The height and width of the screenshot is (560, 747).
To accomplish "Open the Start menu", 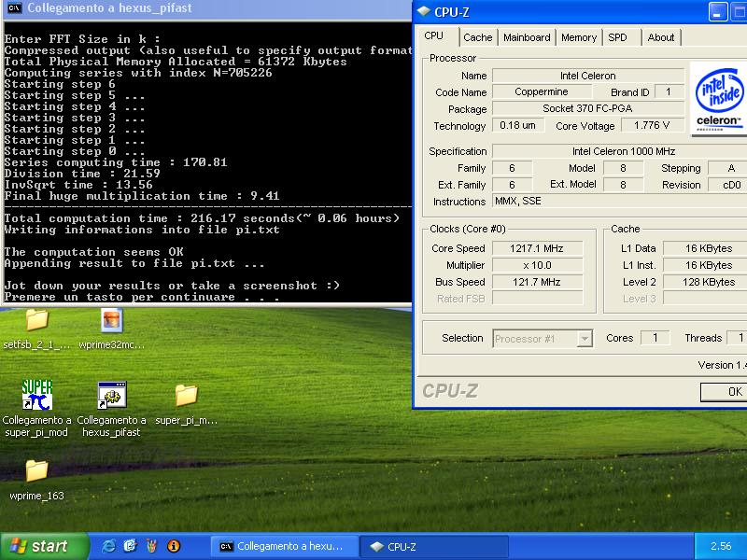I will 44,546.
